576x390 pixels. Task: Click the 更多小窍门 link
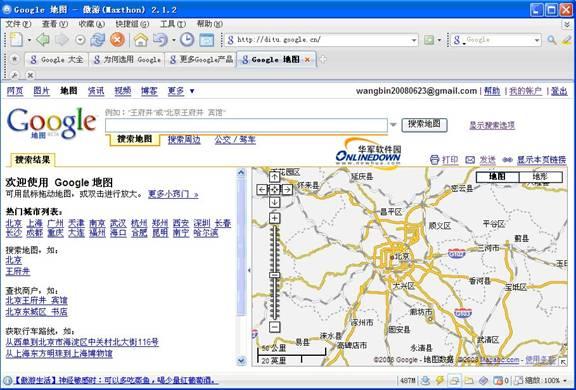[x=173, y=194]
